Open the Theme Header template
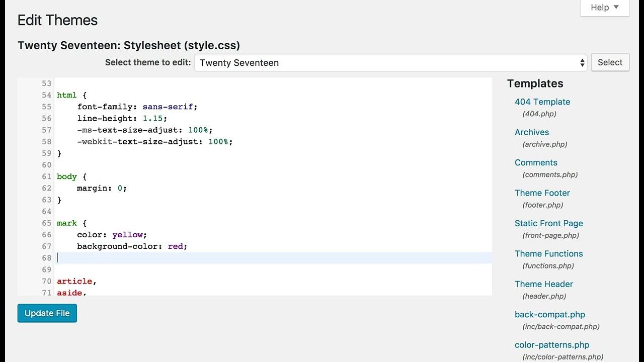Viewport: 644px width, 362px height. click(x=543, y=284)
